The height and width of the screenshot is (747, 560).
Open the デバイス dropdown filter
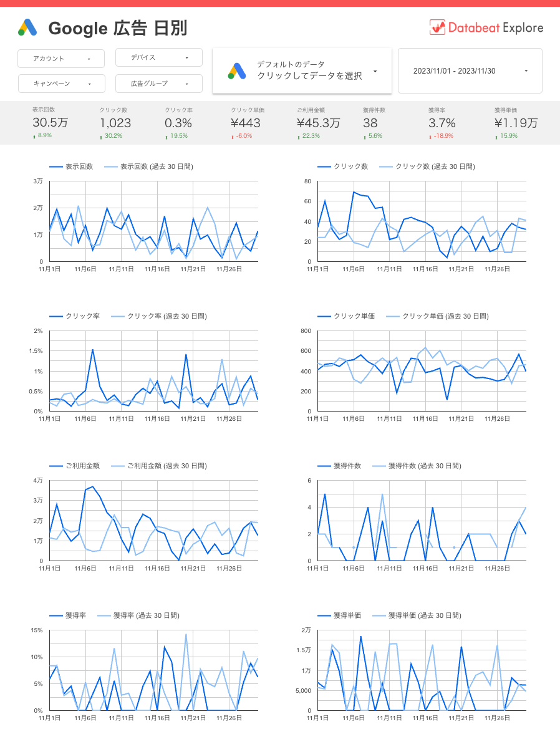(x=158, y=57)
